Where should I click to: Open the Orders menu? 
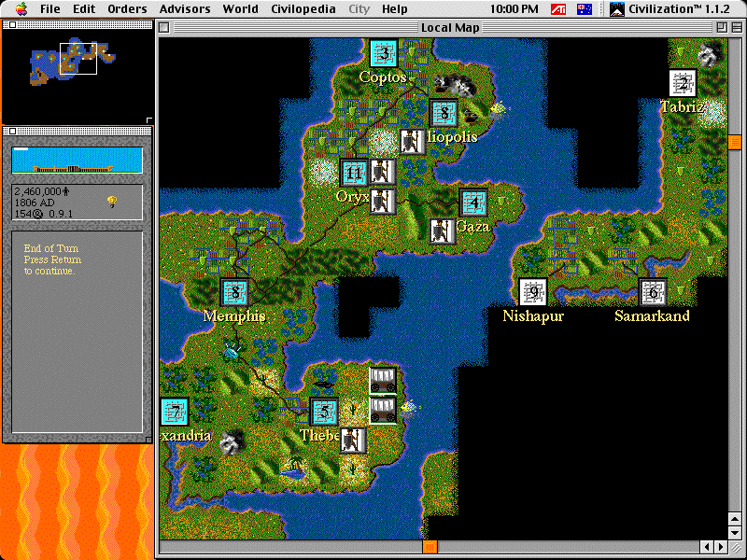(x=127, y=8)
